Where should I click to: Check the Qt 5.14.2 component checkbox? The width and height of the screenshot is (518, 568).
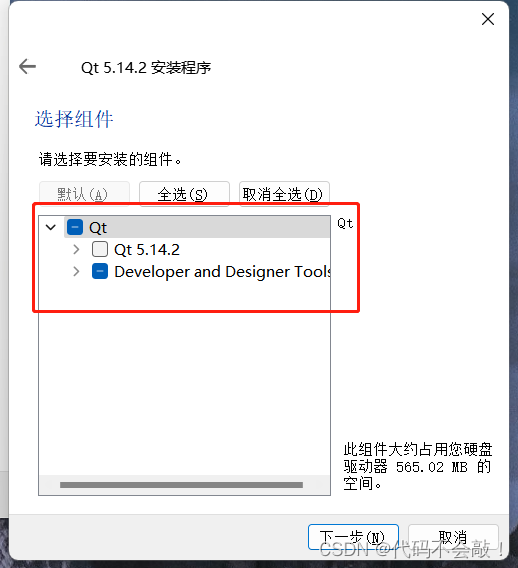click(x=100, y=249)
